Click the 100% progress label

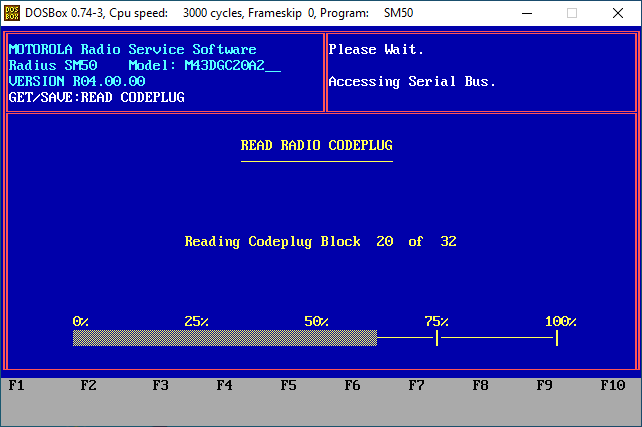(561, 321)
